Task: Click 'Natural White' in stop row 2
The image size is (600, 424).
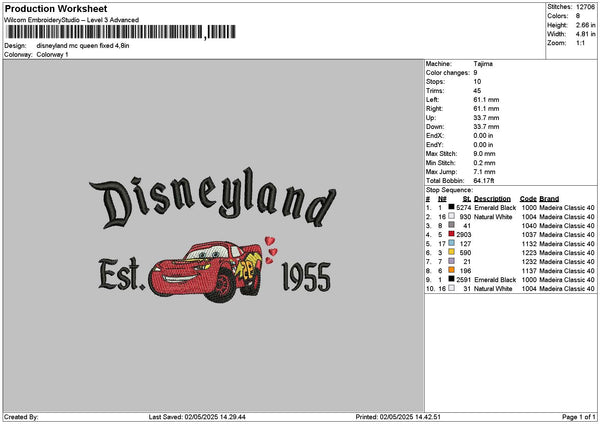Action: pyautogui.click(x=493, y=217)
